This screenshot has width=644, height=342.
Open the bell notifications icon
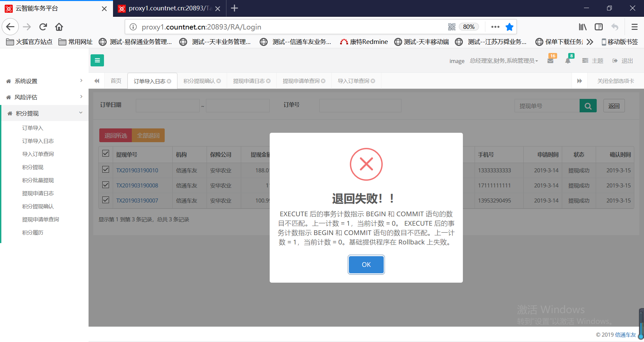pos(568,61)
